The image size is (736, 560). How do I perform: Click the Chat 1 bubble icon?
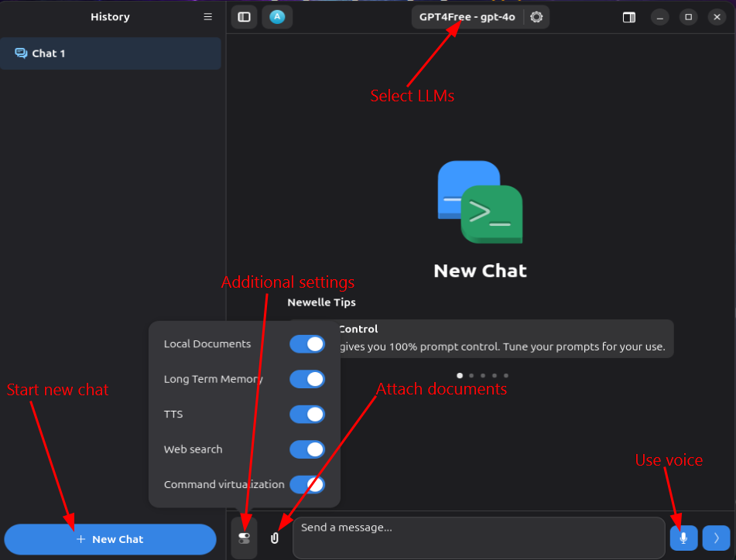21,53
